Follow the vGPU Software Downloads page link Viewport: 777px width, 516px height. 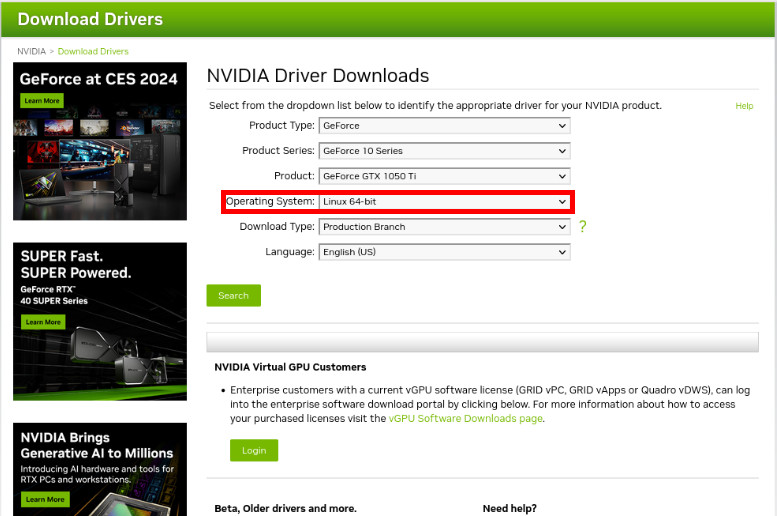pos(466,419)
